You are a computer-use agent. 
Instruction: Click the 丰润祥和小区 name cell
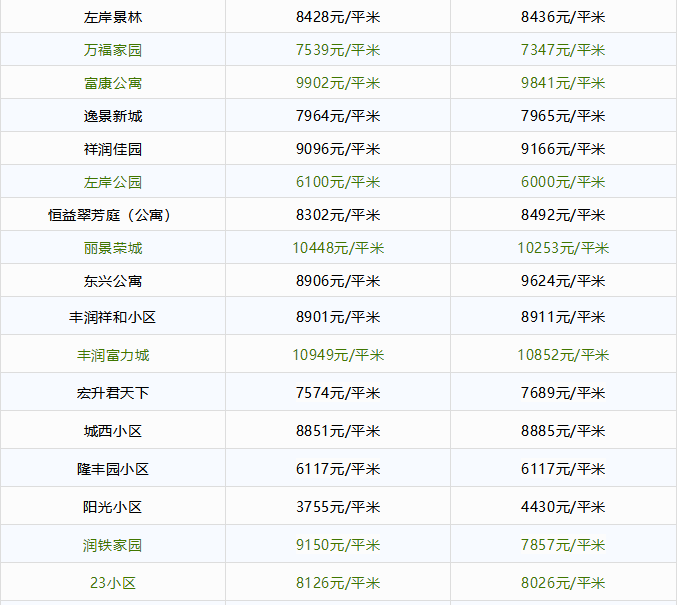pyautogui.click(x=113, y=317)
